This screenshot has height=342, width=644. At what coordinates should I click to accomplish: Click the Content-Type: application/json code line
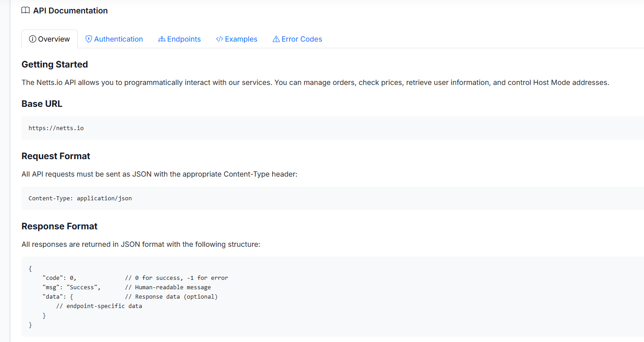pyautogui.click(x=80, y=198)
